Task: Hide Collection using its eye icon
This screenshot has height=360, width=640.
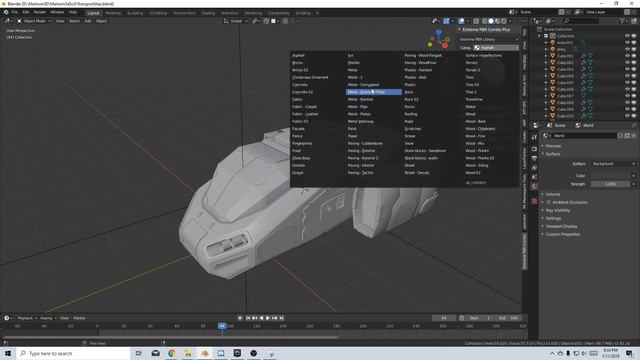Action: click(x=627, y=36)
